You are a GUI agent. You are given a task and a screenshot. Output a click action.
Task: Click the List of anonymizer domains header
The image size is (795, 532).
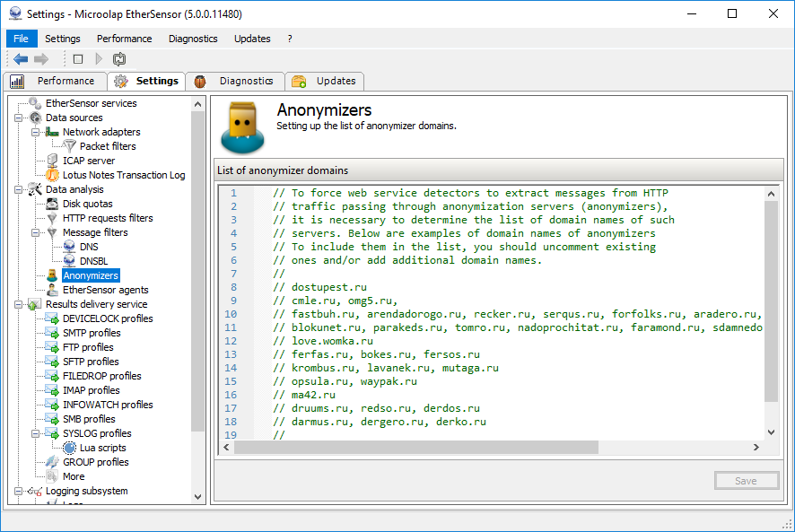click(x=499, y=170)
